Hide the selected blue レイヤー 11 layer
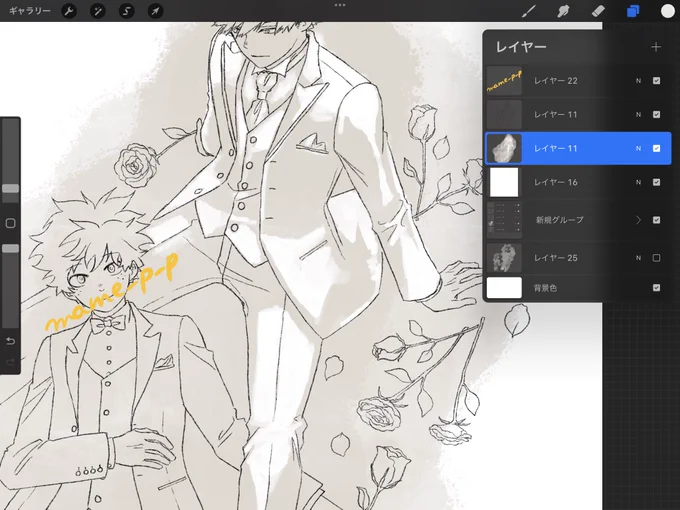The height and width of the screenshot is (510, 680). (x=656, y=148)
